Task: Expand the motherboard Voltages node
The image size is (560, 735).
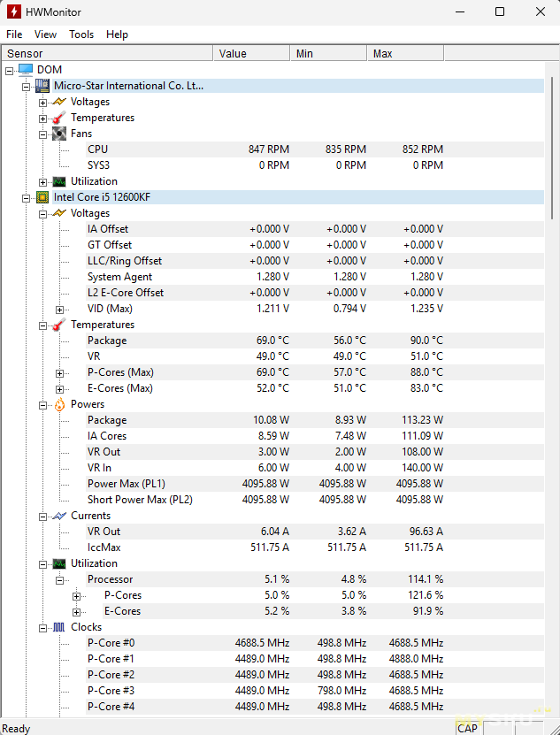Action: click(42, 102)
